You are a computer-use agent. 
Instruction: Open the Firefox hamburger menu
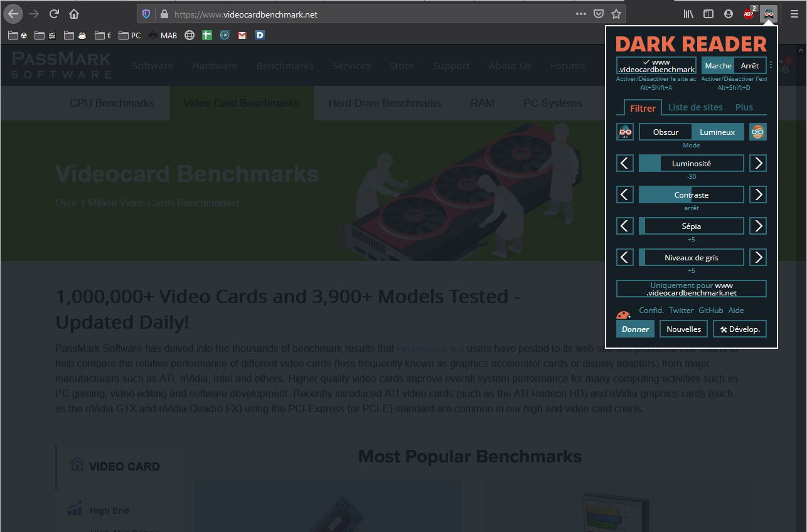click(x=794, y=13)
